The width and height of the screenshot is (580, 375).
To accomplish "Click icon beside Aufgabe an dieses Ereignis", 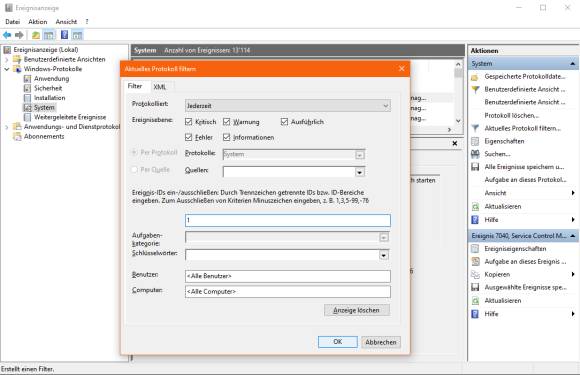I will point(475,261).
